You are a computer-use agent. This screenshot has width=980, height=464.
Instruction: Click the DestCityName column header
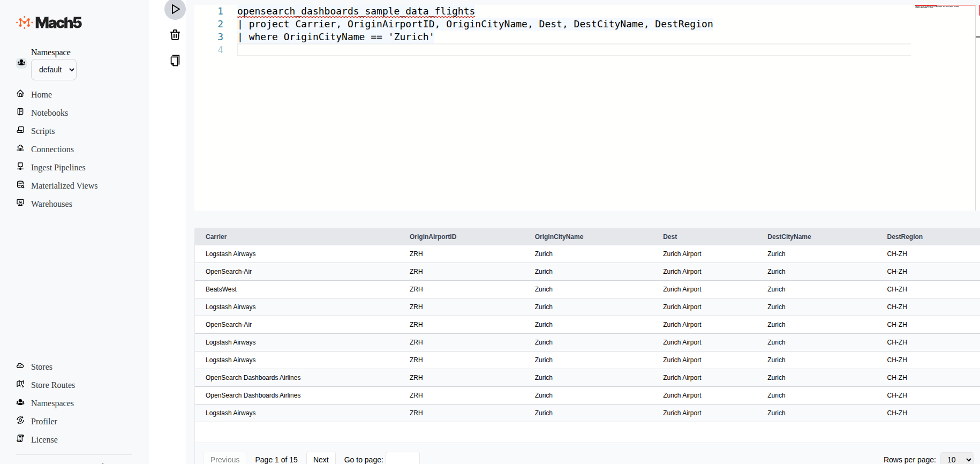click(789, 237)
